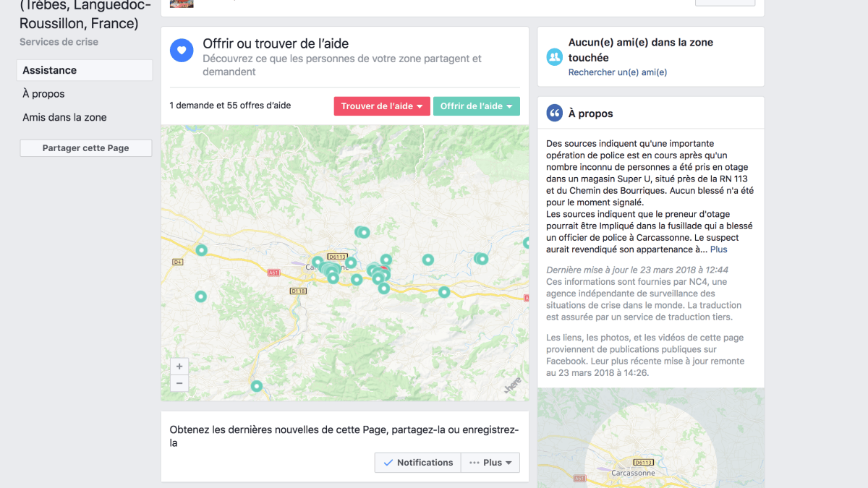Click the 'Obtenez les dernières nouvelles de cette Page' text
Screen dimensions: 868x488
click(344, 436)
